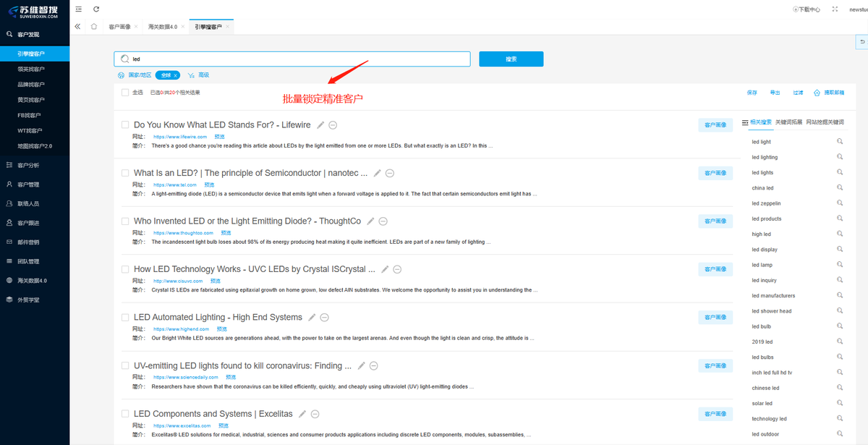868x445 pixels.
Task: Click 导出 to export results
Action: [x=775, y=93]
